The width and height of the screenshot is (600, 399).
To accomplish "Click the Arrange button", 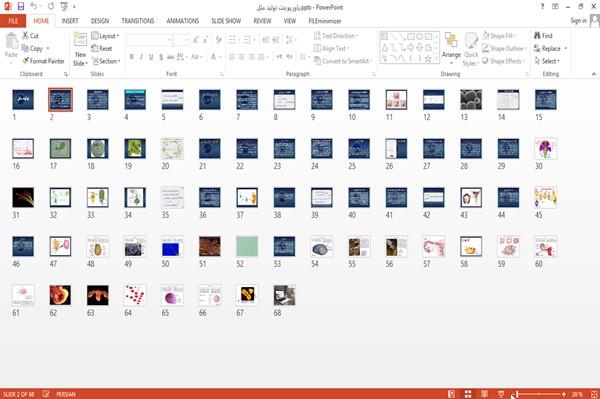I will [451, 47].
